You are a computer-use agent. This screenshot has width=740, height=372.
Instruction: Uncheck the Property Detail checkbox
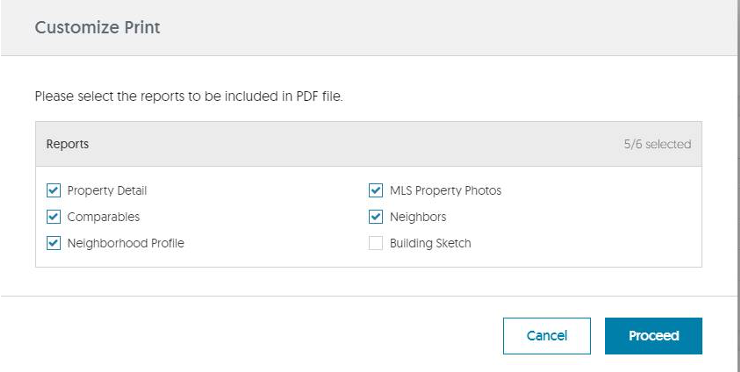(53, 190)
